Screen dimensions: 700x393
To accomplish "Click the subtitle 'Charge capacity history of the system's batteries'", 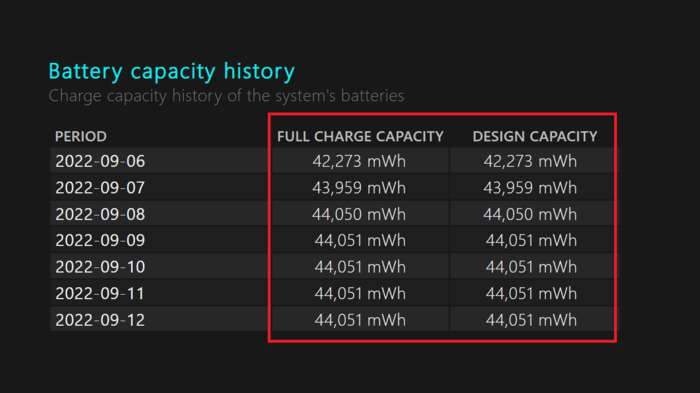I will pos(226,96).
